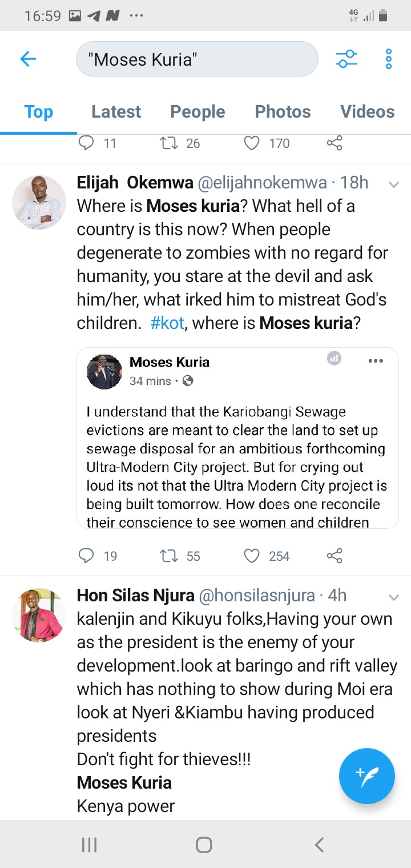Tap the "Moses Kuria" search field

(x=197, y=59)
